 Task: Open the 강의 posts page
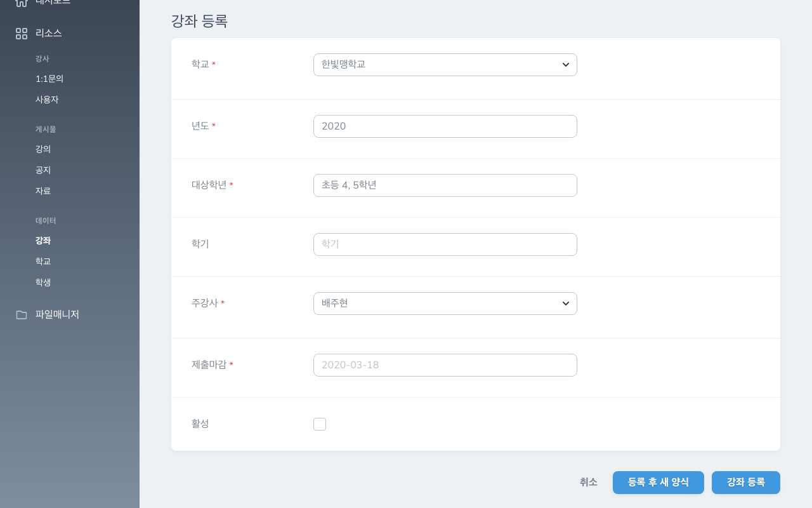pyautogui.click(x=43, y=149)
